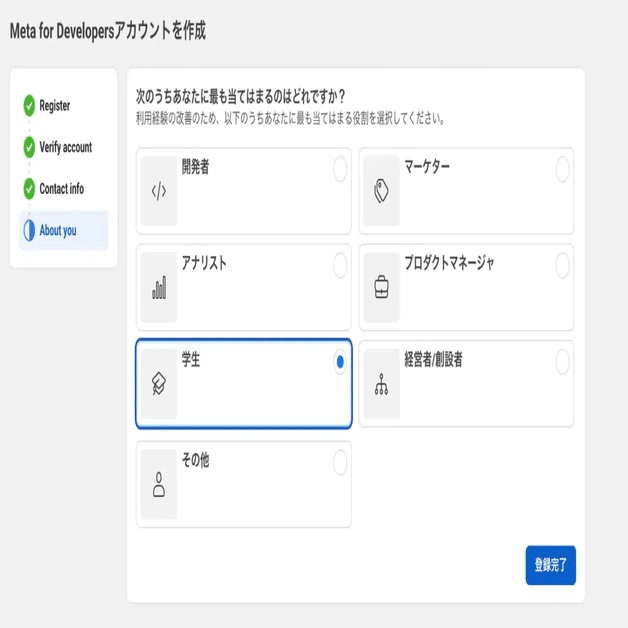Click the 学生 card label
The width and height of the screenshot is (628, 628).
click(x=191, y=361)
